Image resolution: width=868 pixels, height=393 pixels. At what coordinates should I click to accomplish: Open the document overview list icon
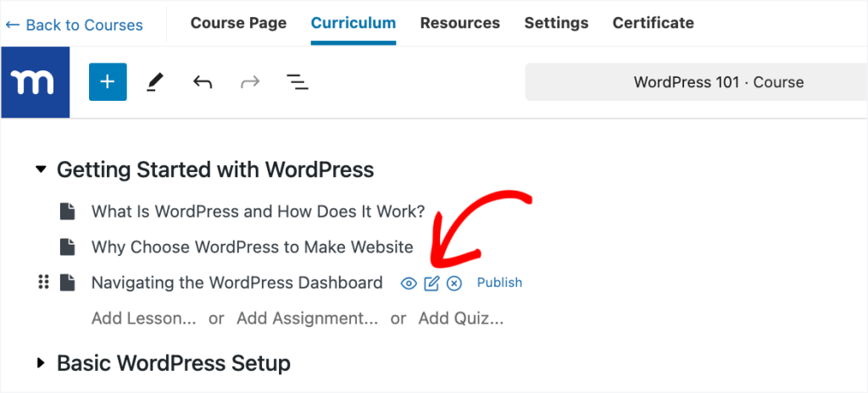pyautogui.click(x=297, y=82)
